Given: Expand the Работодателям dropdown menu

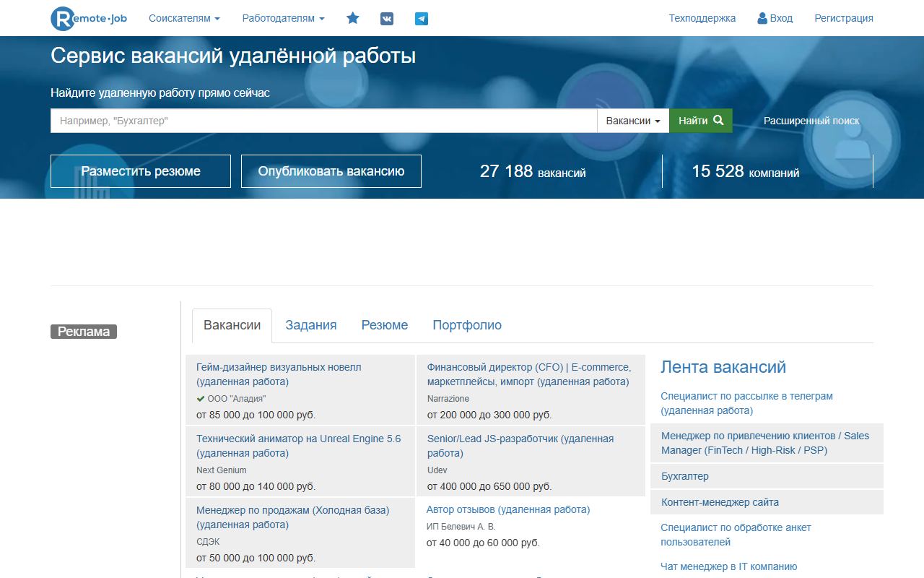Looking at the screenshot, I should coord(283,18).
